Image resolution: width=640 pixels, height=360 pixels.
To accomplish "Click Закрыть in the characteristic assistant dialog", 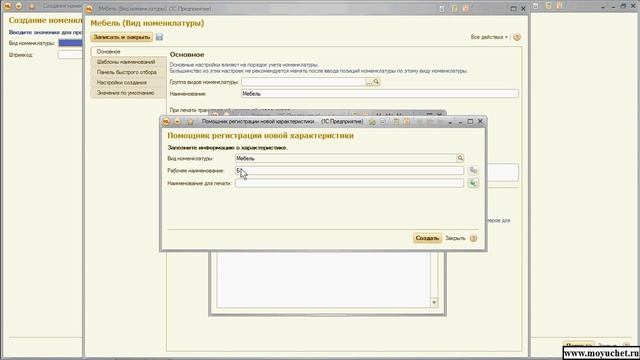I will [x=455, y=238].
